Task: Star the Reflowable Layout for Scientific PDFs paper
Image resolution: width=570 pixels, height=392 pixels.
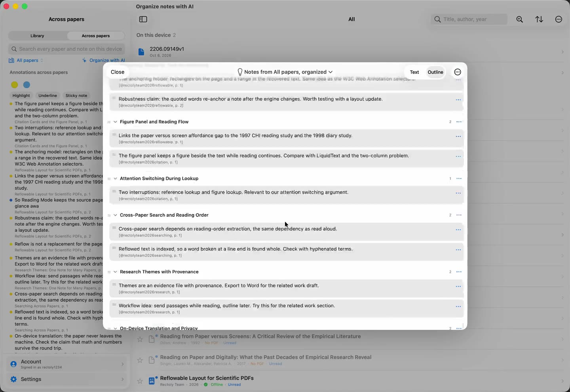Action: tap(140, 381)
